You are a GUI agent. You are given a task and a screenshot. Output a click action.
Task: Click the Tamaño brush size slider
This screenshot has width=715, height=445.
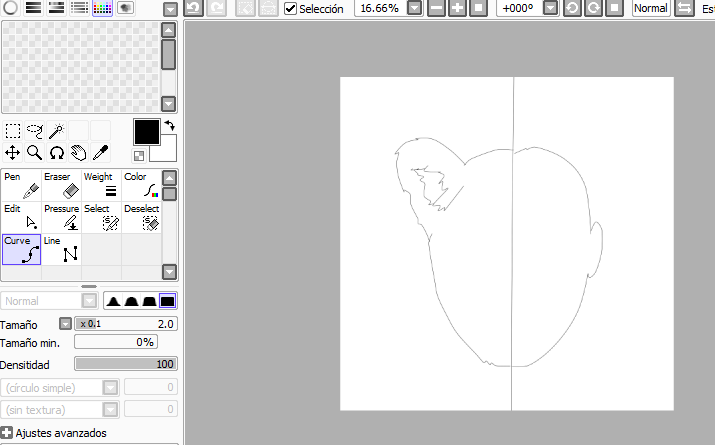(126, 324)
